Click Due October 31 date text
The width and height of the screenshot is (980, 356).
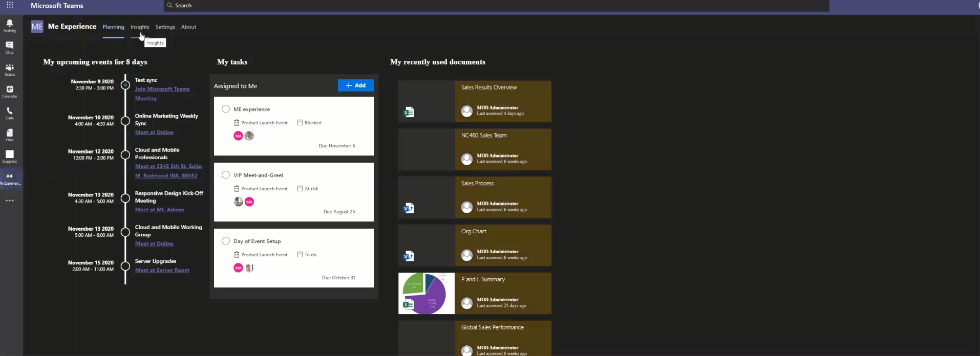[338, 278]
